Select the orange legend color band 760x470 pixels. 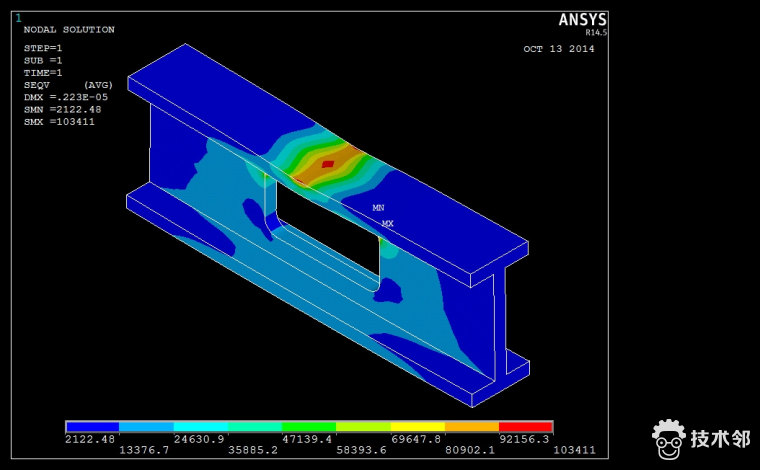click(x=471, y=427)
